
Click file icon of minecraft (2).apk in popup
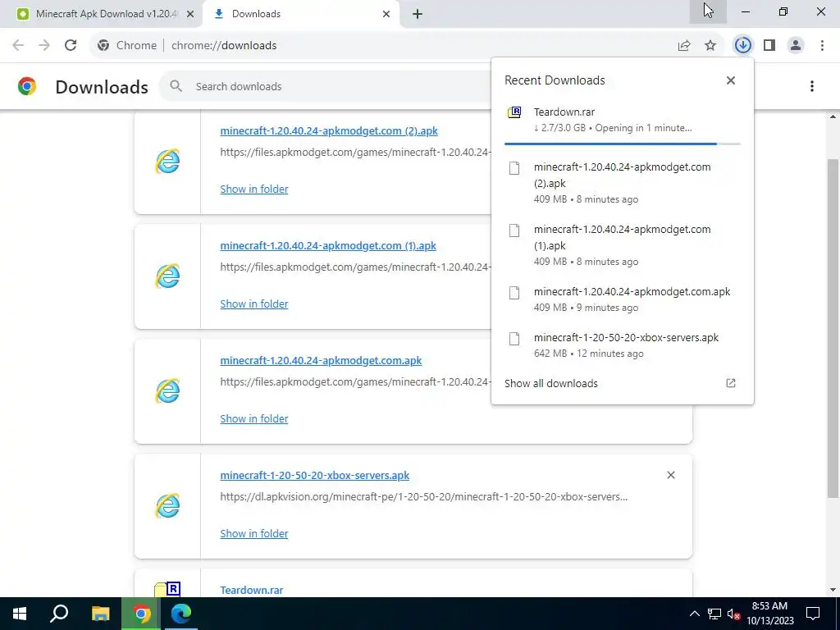[x=514, y=168]
